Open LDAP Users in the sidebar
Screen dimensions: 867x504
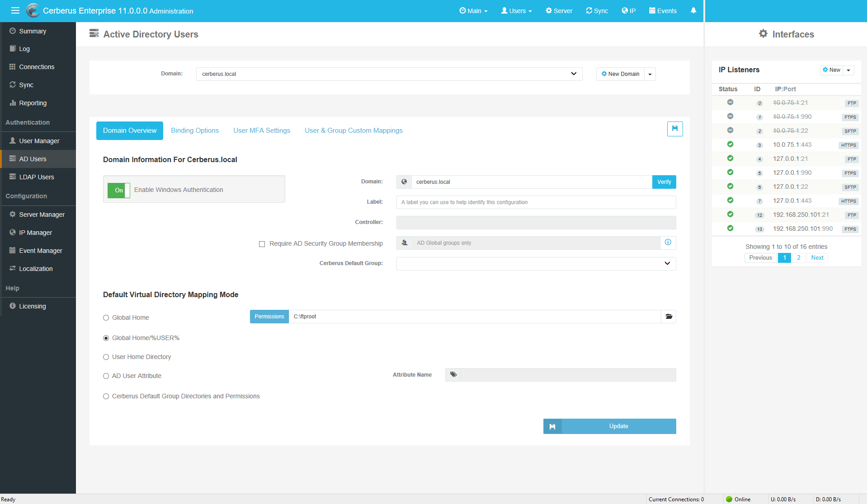click(38, 177)
